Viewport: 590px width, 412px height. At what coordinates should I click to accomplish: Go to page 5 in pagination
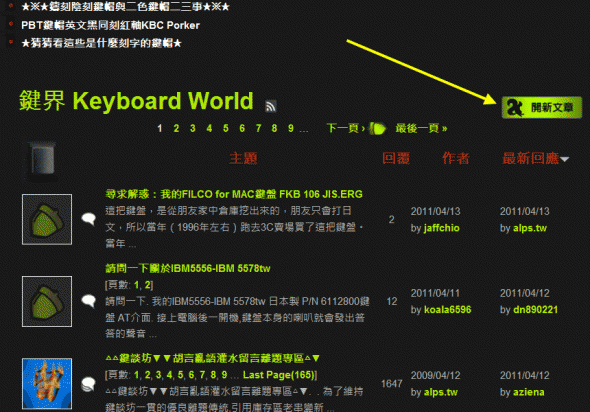coord(225,128)
